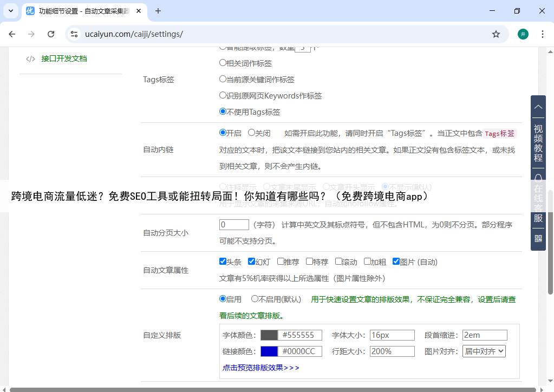Click the scroll-to-top arrow in side panel
The image size is (554, 392).
(x=538, y=107)
